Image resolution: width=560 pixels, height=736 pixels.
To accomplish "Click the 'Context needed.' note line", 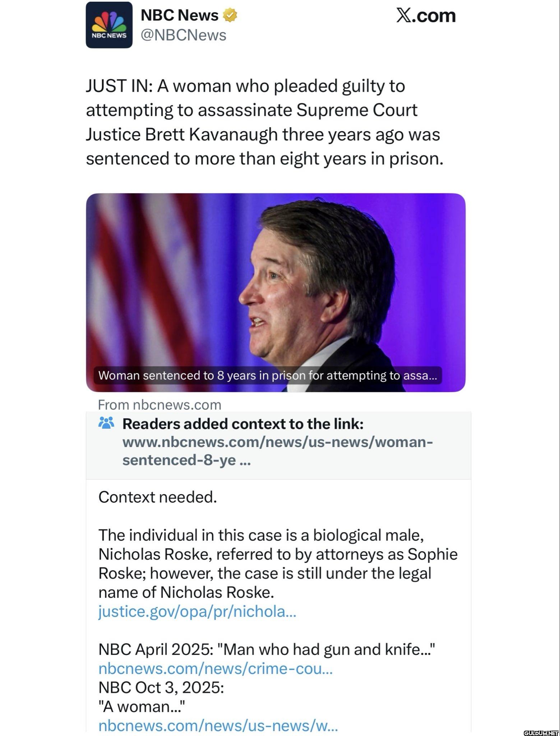I will pos(158,497).
